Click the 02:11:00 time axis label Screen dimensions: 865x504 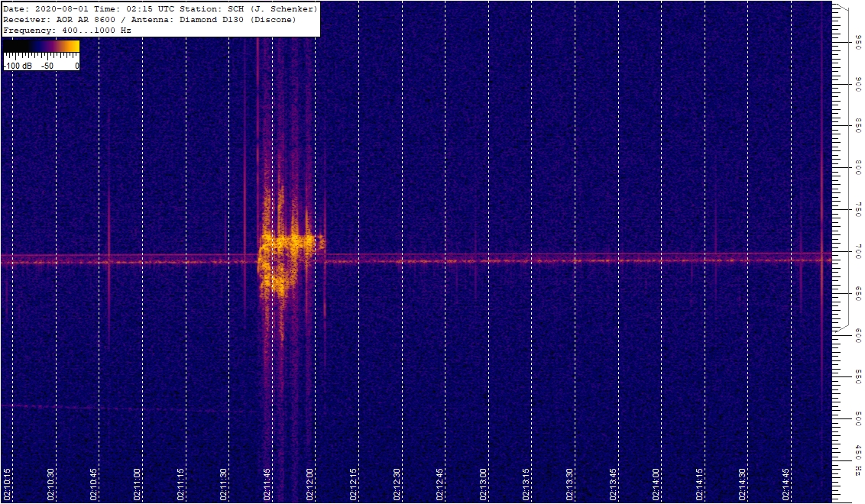click(138, 484)
